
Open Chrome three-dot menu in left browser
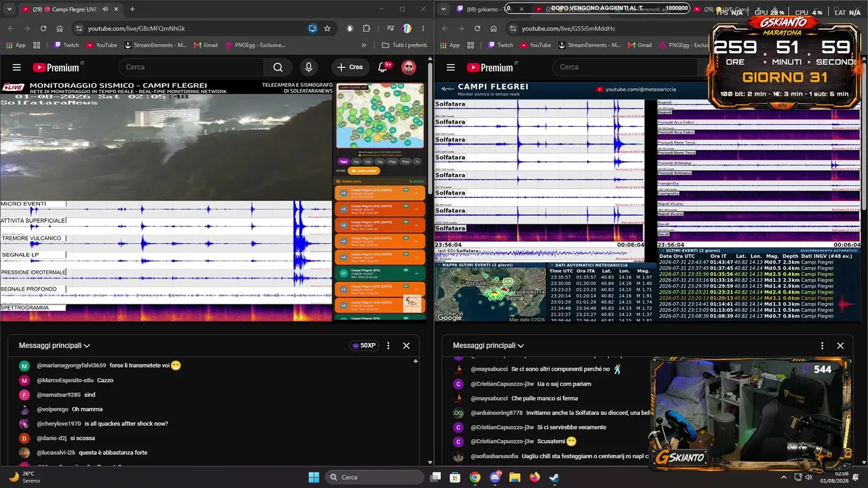[x=422, y=28]
